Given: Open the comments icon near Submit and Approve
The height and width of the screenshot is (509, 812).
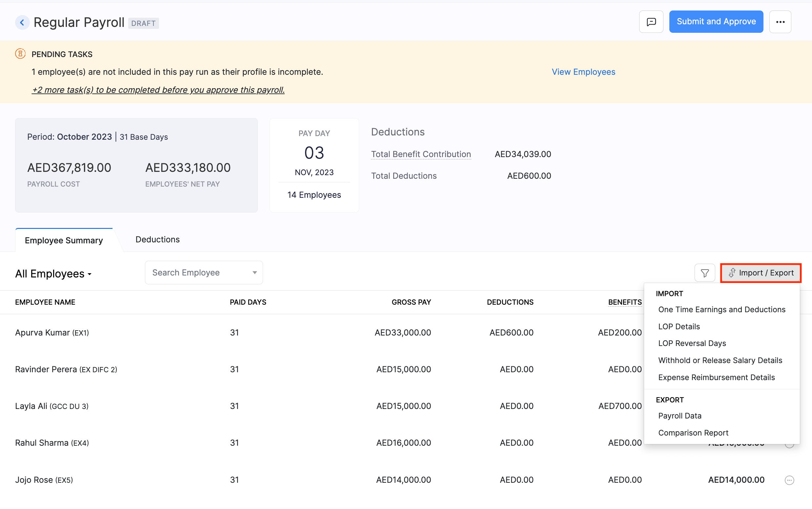Looking at the screenshot, I should pyautogui.click(x=650, y=21).
